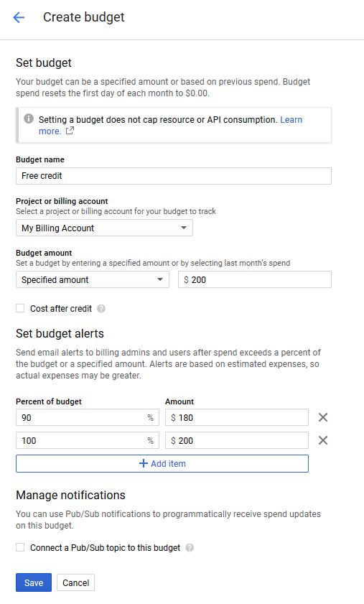
Task: Go back using the left arrow icon
Action: click(19, 17)
